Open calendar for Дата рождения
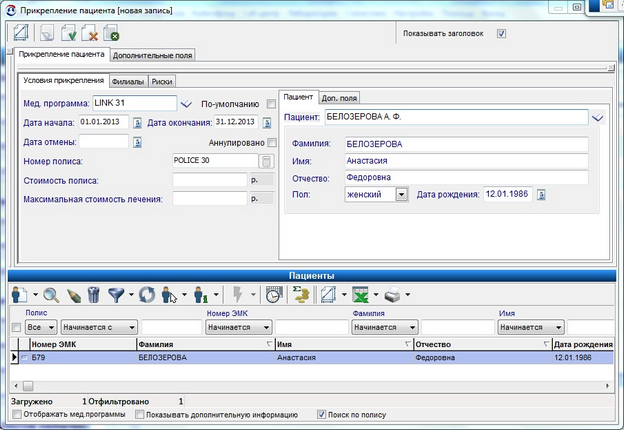 point(541,195)
